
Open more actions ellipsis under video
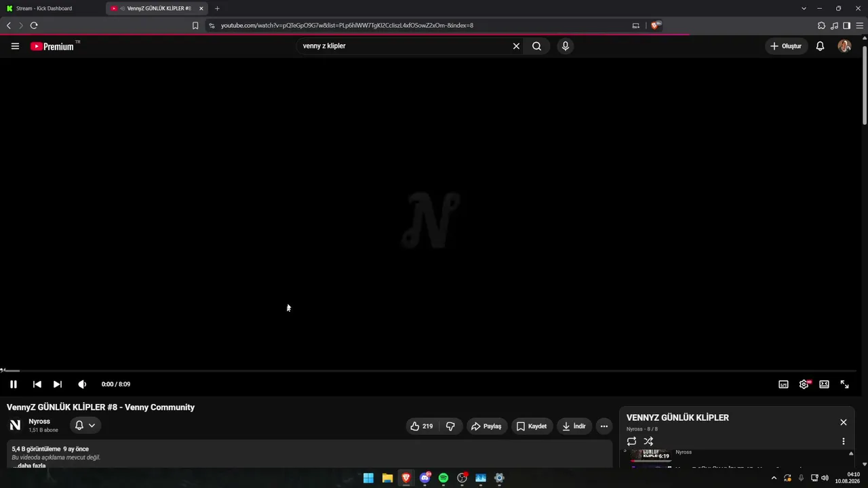[604, 426]
